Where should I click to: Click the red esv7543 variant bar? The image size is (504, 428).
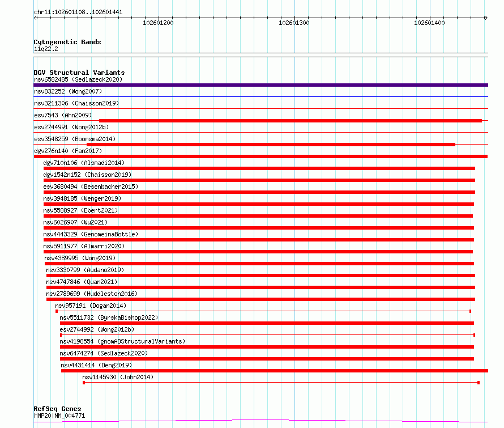(x=291, y=121)
